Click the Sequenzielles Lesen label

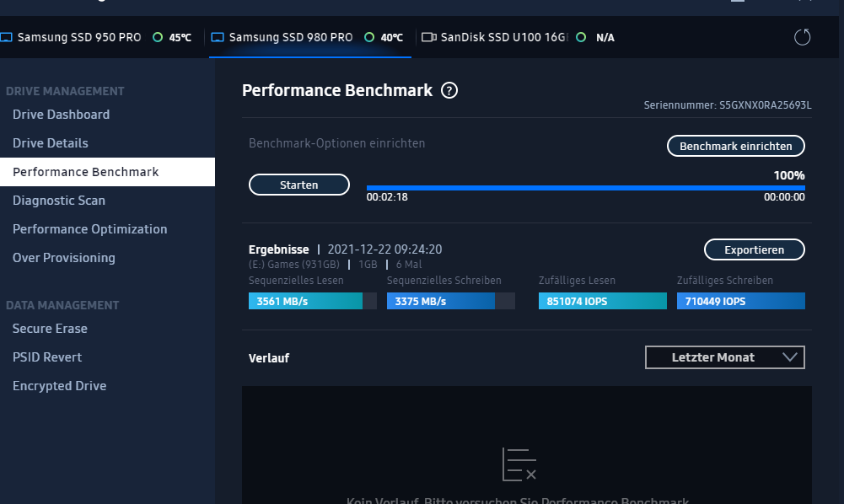point(296,281)
